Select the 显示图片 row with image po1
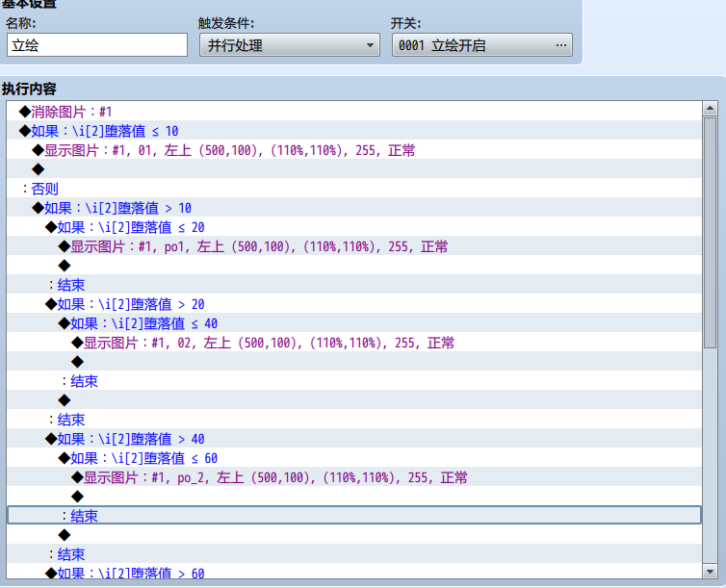 354,246
